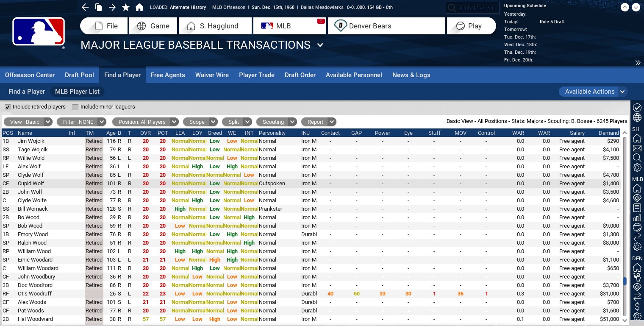Click the MLB logo at top left
This screenshot has height=326, width=644.
[x=39, y=32]
